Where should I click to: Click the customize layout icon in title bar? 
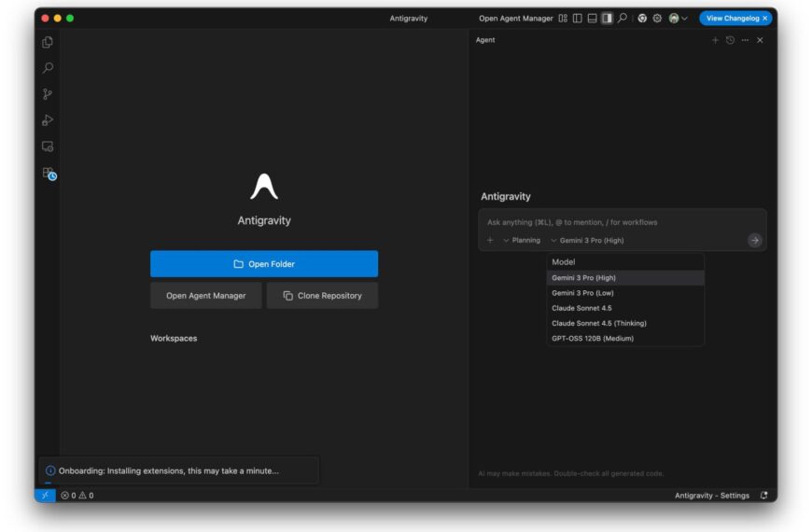563,18
